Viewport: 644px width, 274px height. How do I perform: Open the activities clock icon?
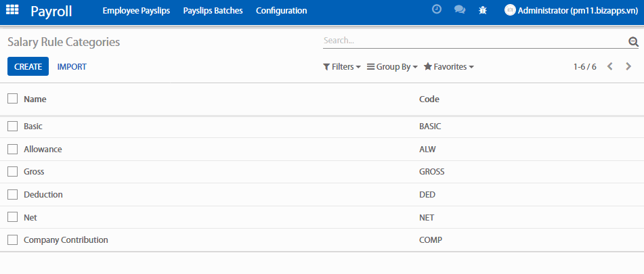tap(437, 10)
